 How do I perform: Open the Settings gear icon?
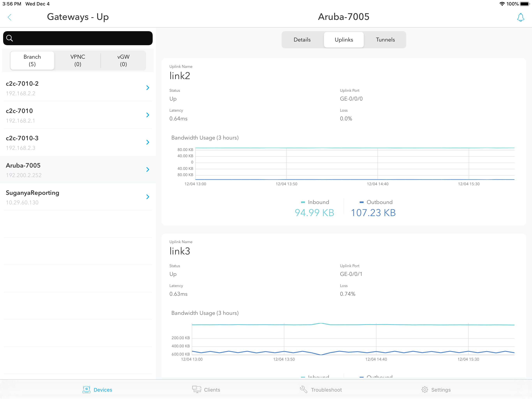(x=425, y=390)
